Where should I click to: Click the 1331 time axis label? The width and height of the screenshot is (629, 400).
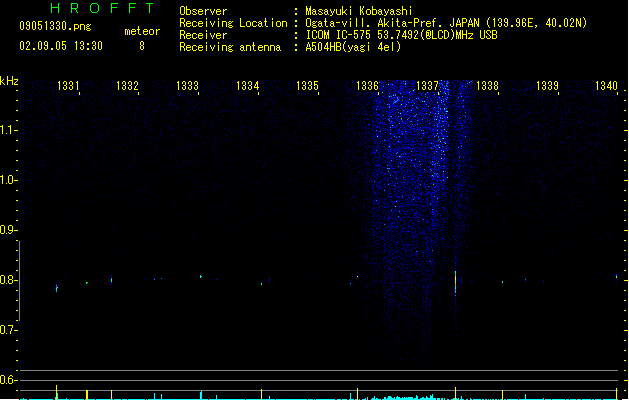coord(68,86)
